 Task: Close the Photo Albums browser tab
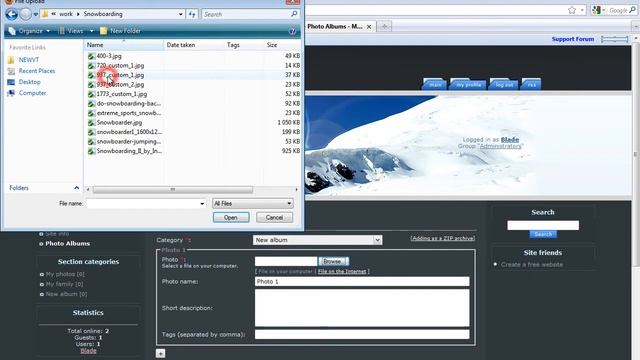(x=369, y=27)
